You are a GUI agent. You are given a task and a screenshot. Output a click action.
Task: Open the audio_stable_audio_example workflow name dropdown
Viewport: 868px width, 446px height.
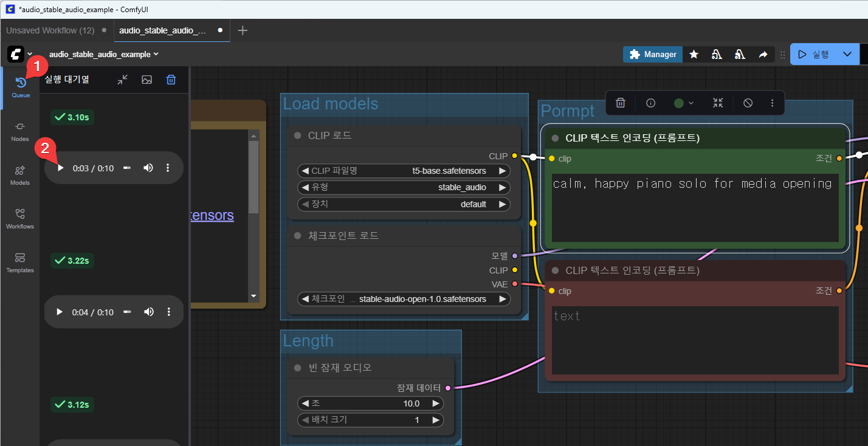click(155, 54)
